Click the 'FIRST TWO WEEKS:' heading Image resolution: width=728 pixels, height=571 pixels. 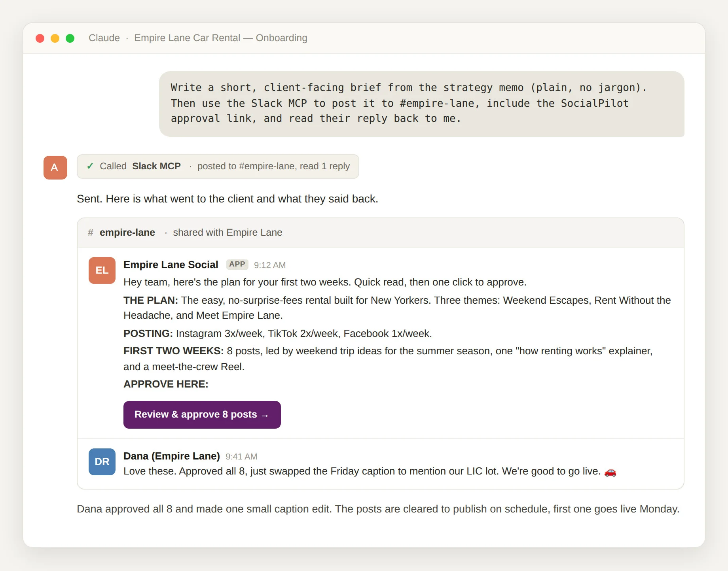(x=174, y=351)
